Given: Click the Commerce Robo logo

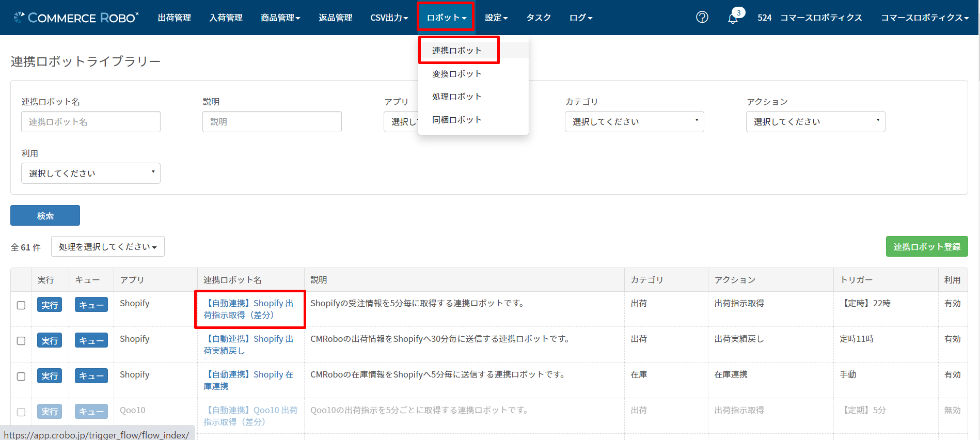Looking at the screenshot, I should (x=76, y=18).
